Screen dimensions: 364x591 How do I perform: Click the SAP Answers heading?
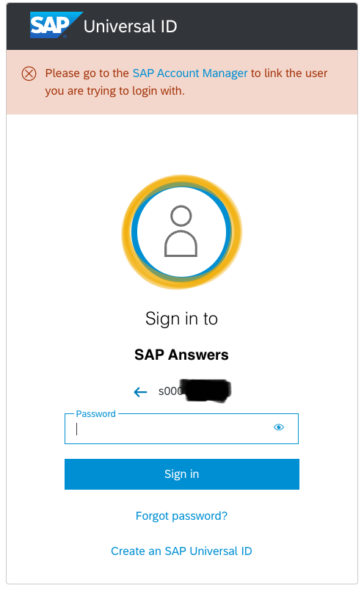[181, 355]
